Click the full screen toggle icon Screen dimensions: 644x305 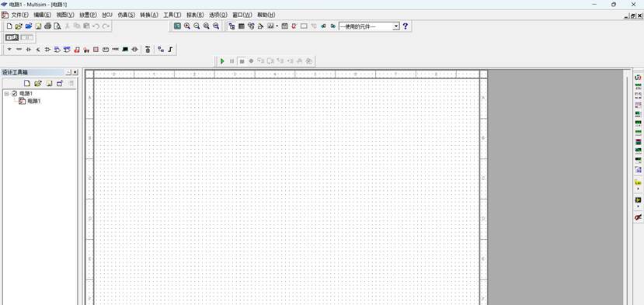[177, 26]
